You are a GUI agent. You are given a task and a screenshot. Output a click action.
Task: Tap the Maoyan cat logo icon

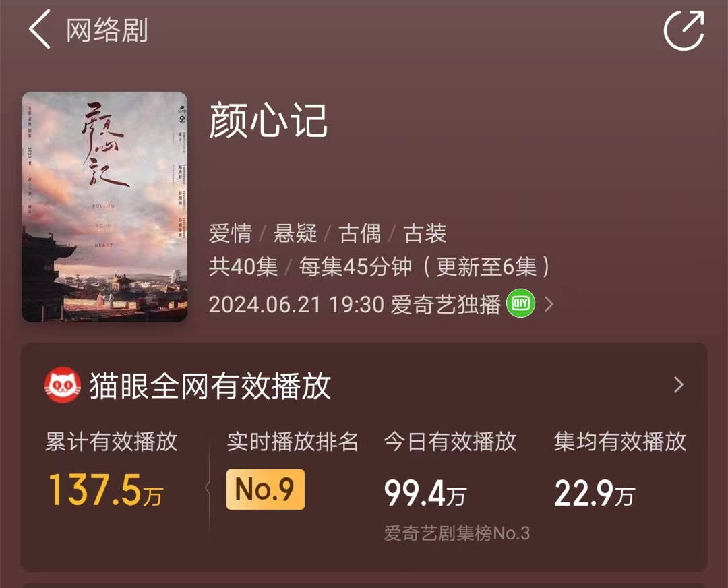tap(62, 386)
